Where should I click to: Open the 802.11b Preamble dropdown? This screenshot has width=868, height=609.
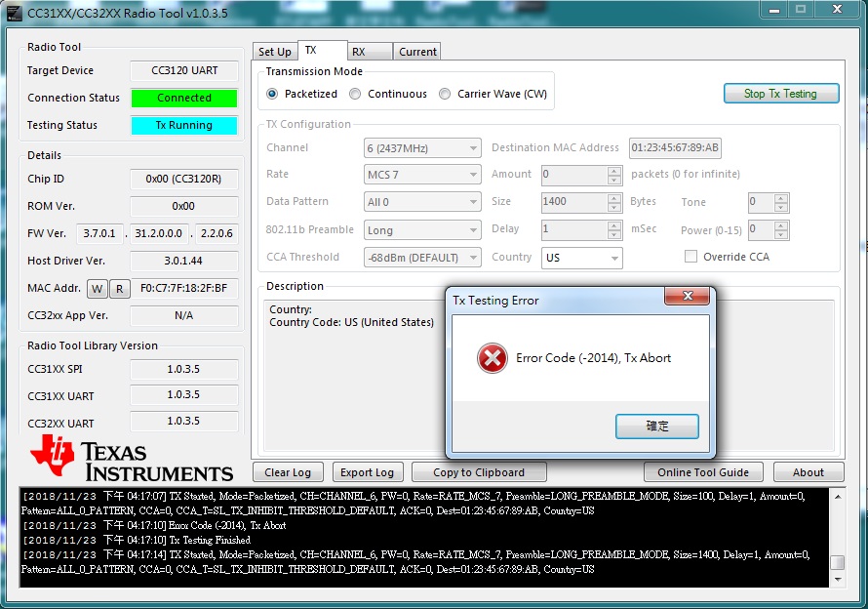[422, 230]
